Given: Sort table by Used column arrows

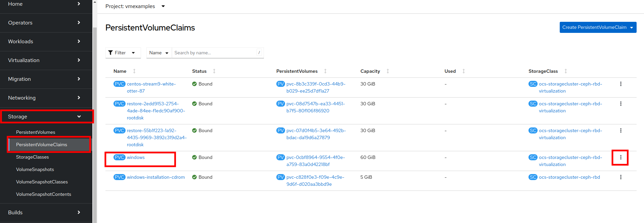Looking at the screenshot, I should tap(464, 71).
